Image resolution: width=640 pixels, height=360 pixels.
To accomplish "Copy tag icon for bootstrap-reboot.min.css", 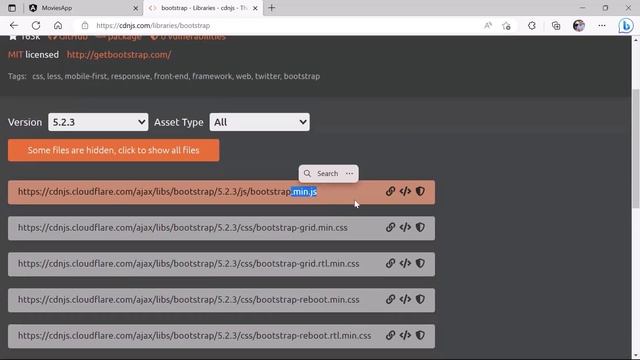I will pyautogui.click(x=405, y=299).
